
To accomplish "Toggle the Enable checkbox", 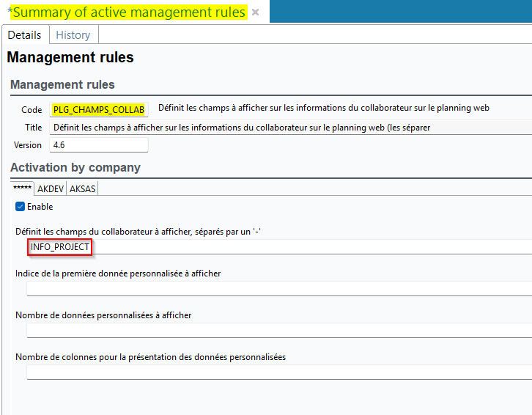I will click(21, 207).
